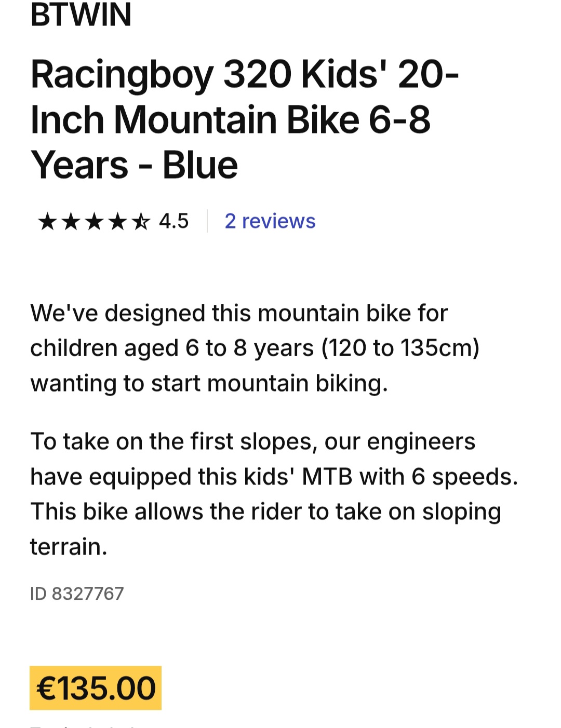Click 'Years' in the product title
The width and height of the screenshot is (561, 728).
(x=79, y=165)
